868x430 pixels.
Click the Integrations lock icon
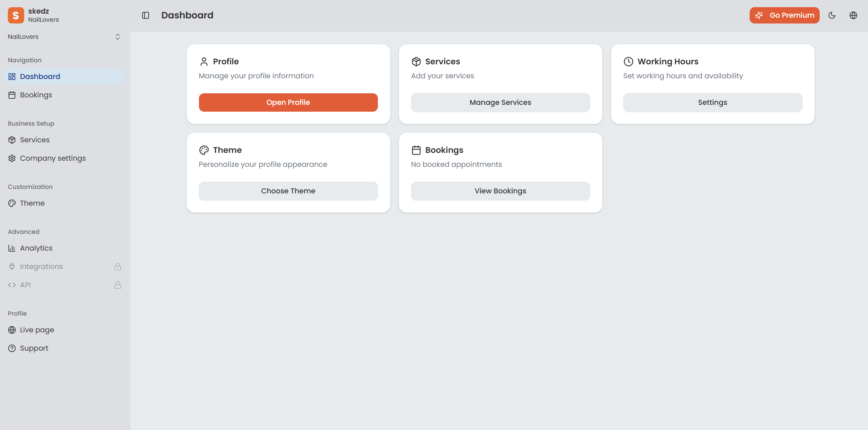(x=118, y=267)
